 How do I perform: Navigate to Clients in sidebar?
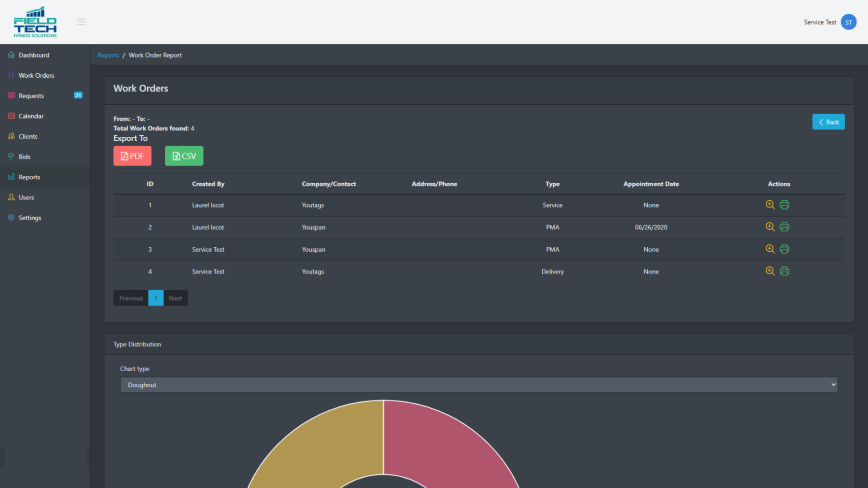point(28,136)
